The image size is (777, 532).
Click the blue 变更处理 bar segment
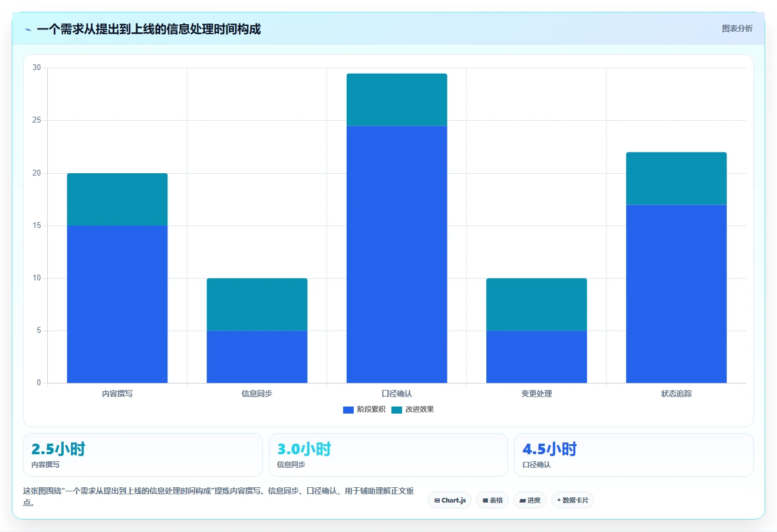pos(536,356)
